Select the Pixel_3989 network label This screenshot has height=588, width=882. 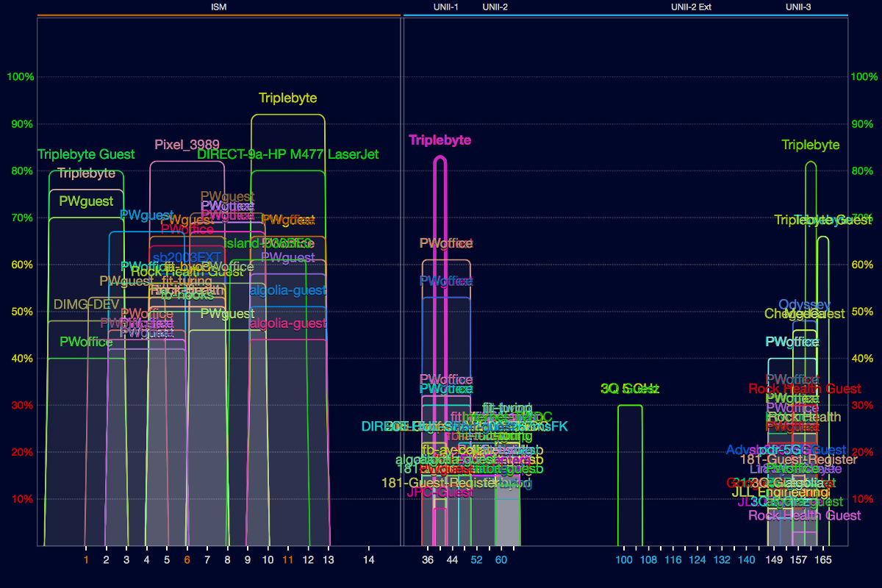(x=187, y=145)
